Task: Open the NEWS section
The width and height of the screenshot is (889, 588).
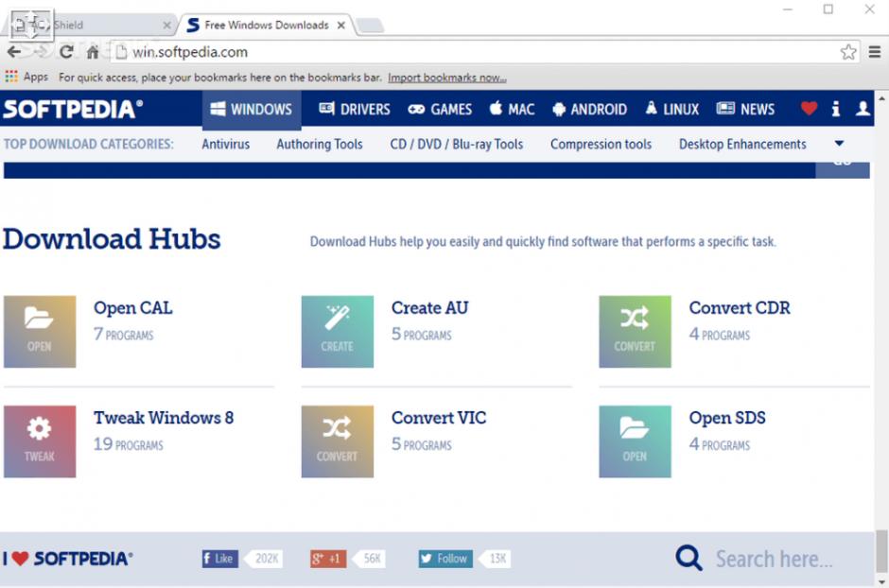Action: pos(745,109)
